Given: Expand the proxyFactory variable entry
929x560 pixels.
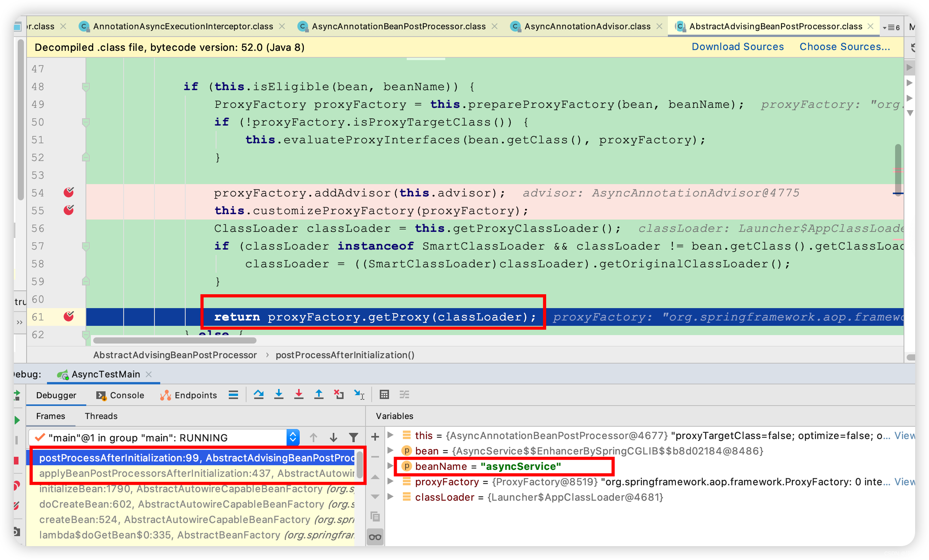Looking at the screenshot, I should tap(393, 482).
